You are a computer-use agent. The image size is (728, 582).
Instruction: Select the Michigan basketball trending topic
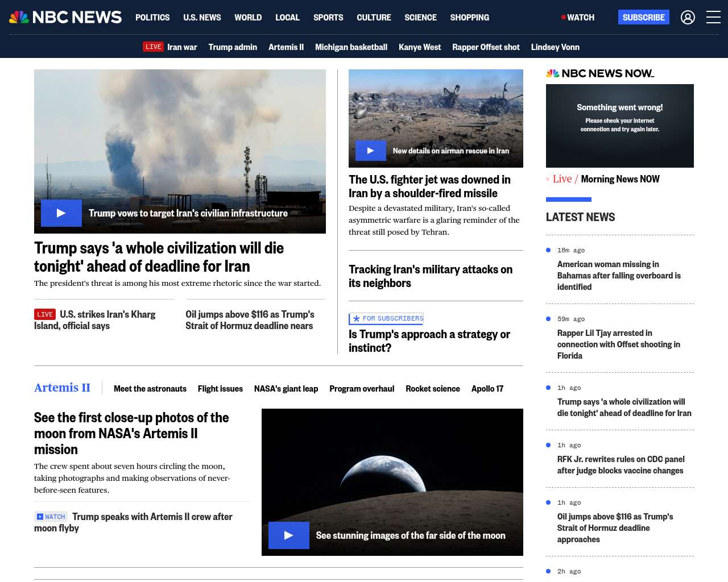351,47
